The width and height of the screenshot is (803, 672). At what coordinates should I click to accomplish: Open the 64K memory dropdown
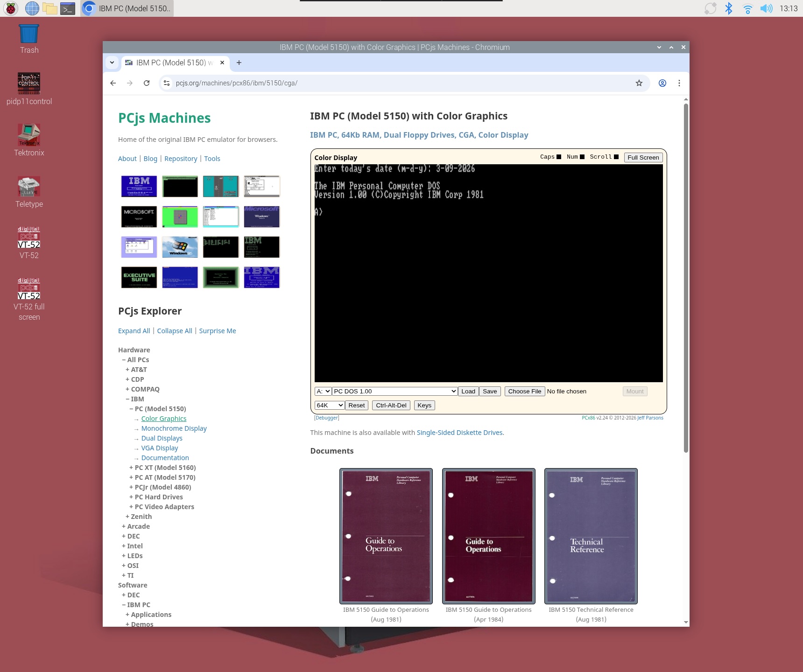coord(330,406)
